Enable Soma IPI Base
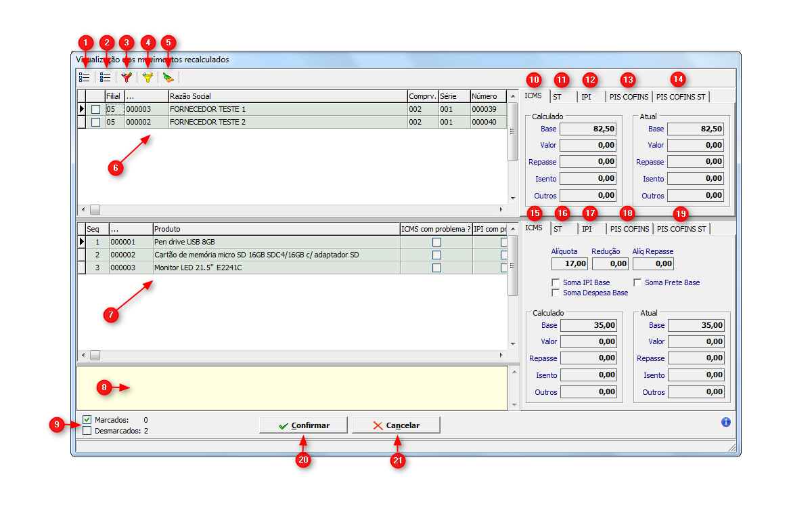This screenshot has width=812, height=508. 556,282
